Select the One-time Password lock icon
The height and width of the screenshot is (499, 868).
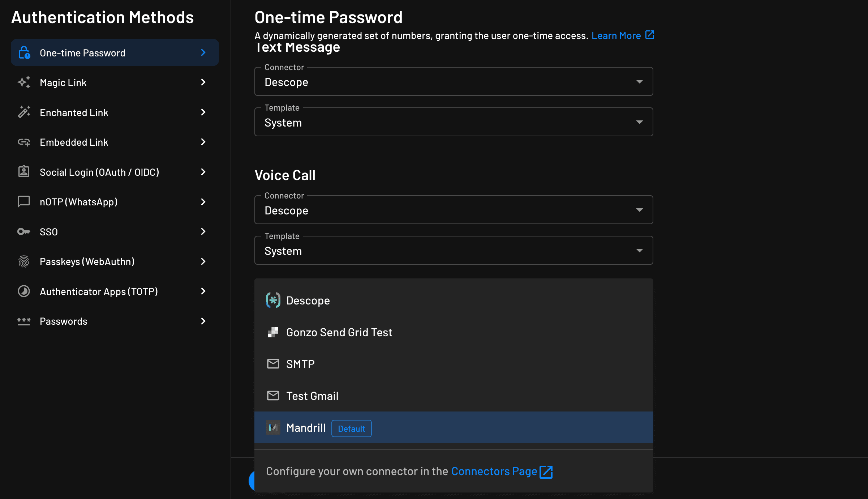point(24,52)
